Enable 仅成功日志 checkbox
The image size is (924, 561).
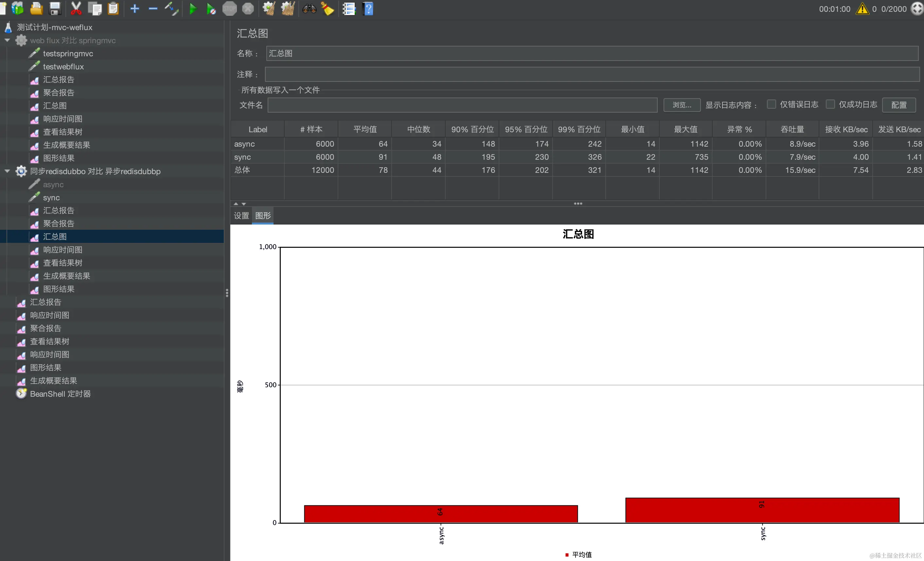coord(830,104)
